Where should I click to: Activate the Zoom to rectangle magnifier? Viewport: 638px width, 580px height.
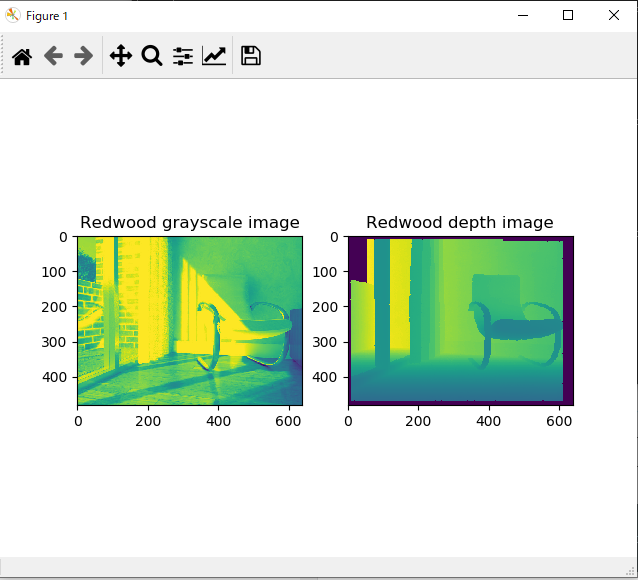click(152, 56)
